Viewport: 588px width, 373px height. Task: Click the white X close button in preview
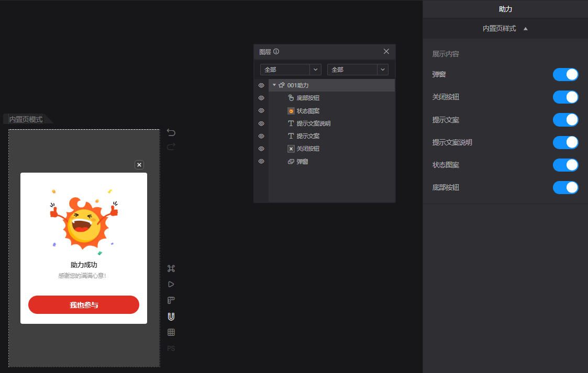point(139,165)
